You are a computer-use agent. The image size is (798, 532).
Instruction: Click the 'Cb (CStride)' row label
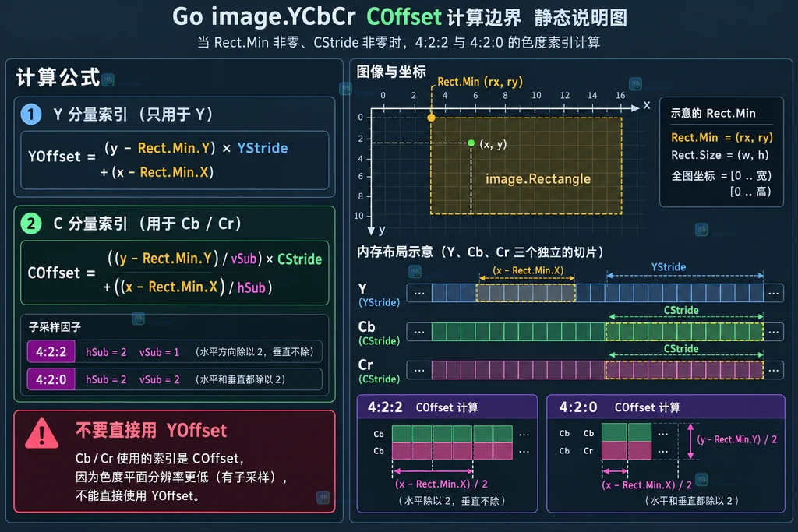coord(379,333)
